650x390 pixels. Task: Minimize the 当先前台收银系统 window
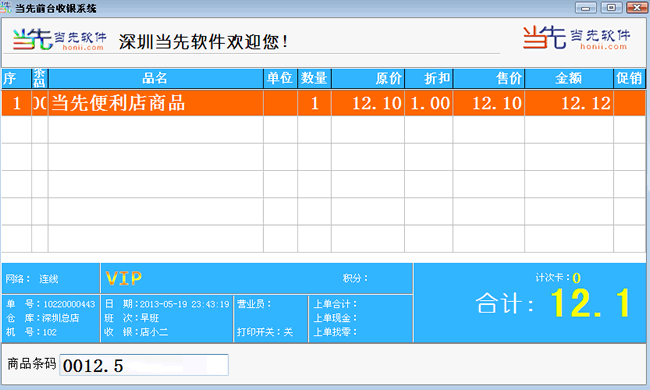(586, 7)
